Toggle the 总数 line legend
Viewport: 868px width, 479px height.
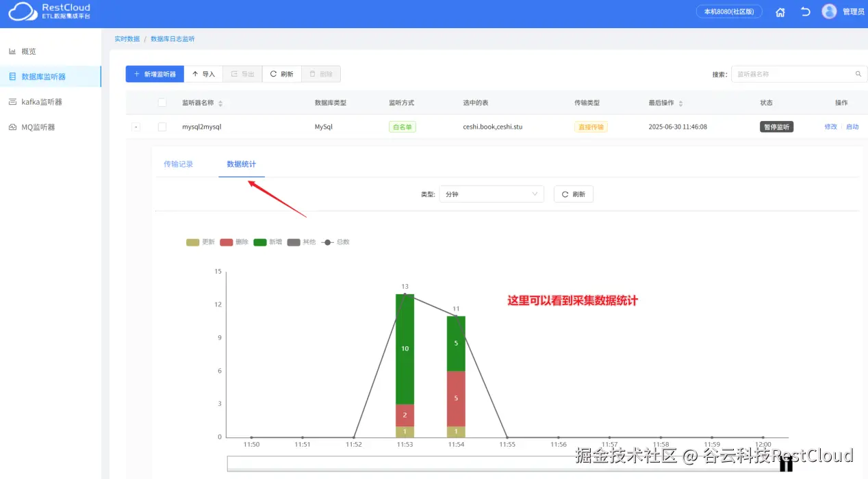click(x=327, y=242)
